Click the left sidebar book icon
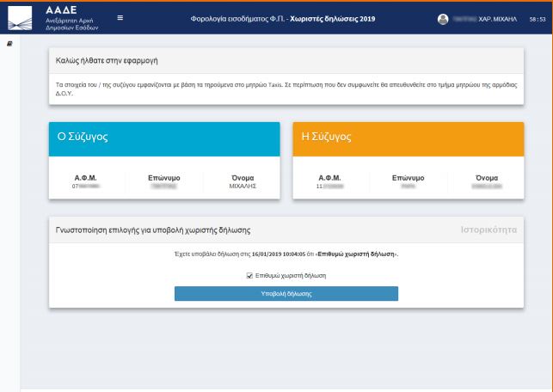The width and height of the screenshot is (553, 392). coord(9,43)
